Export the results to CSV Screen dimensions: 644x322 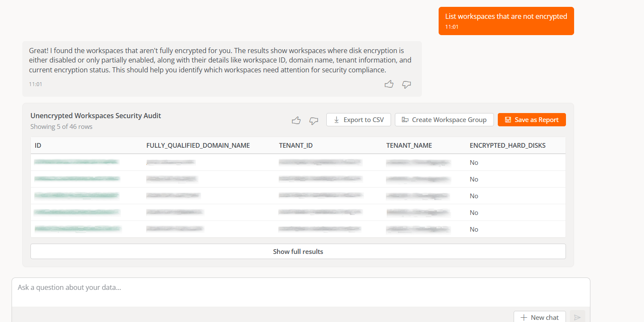(x=358, y=120)
